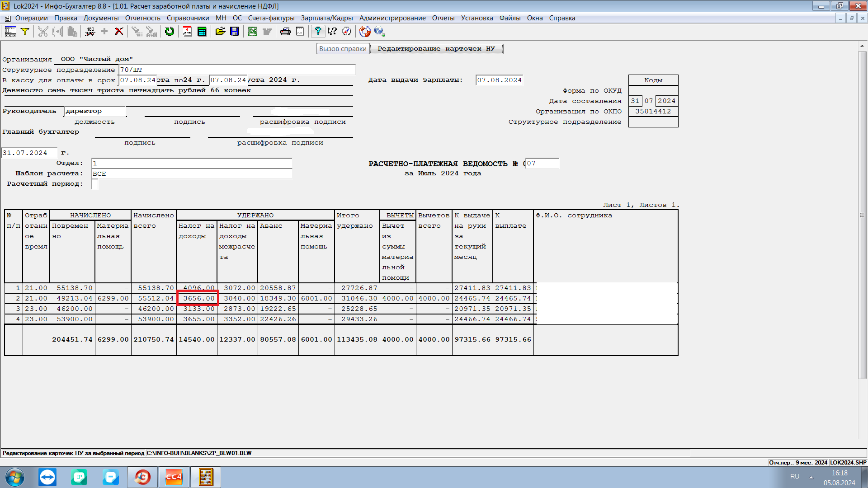Viewport: 868px width, 488px height.
Task: Open the Администрирование menu
Action: 392,18
